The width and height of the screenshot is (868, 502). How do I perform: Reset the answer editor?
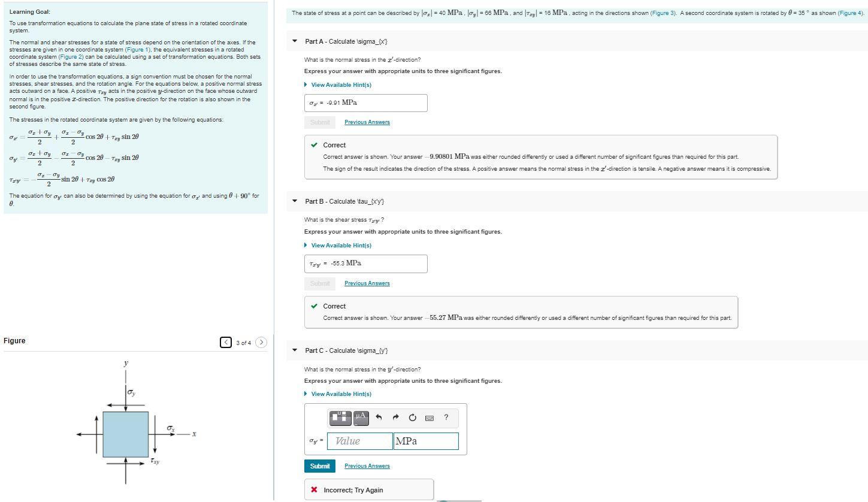click(412, 418)
